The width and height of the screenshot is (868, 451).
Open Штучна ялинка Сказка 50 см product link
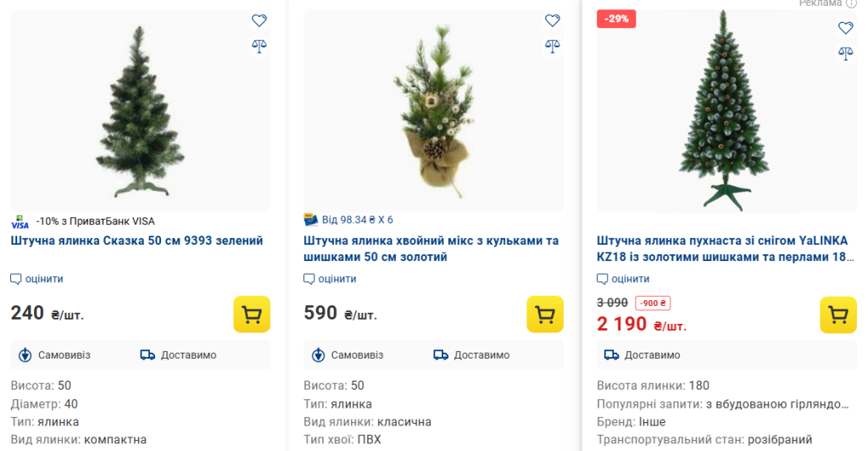point(137,241)
